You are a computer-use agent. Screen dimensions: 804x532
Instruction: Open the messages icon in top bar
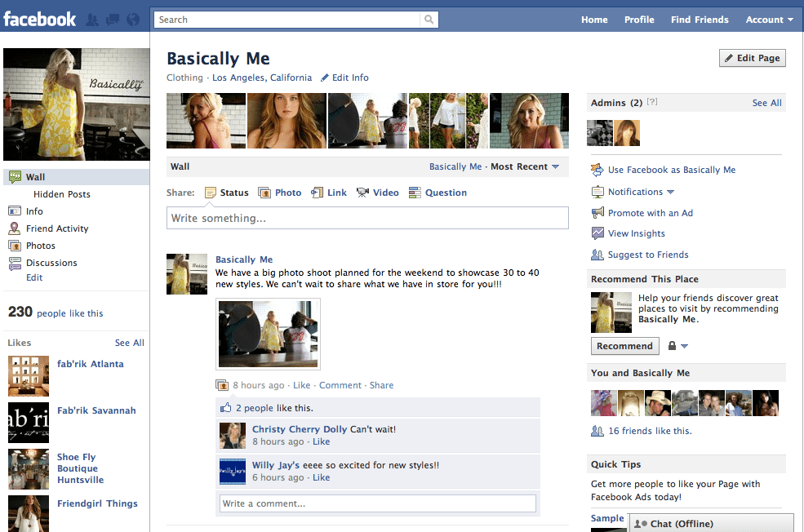pyautogui.click(x=113, y=20)
